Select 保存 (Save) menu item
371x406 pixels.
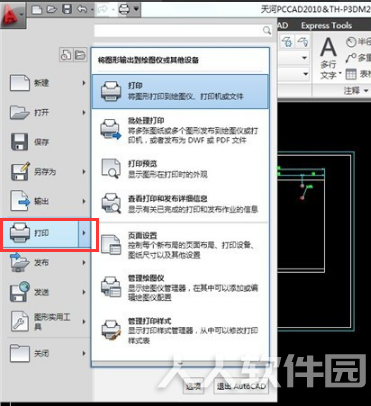tap(48, 142)
